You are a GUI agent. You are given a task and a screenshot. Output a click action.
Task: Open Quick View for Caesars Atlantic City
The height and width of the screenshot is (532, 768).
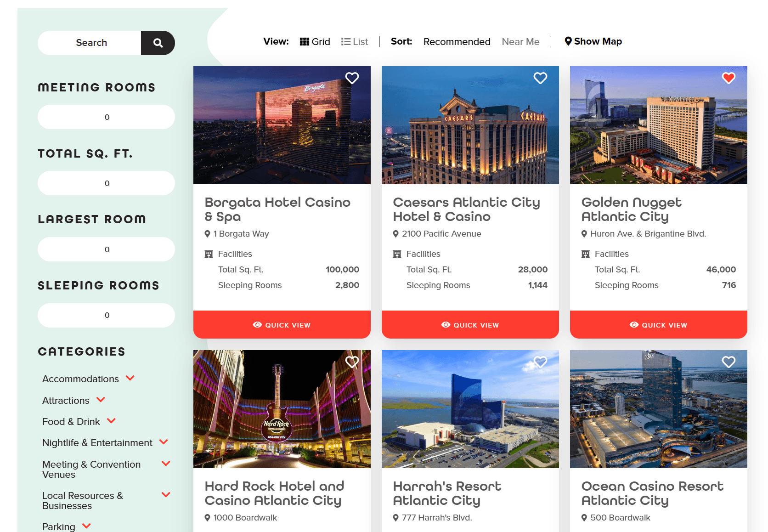[470, 325]
